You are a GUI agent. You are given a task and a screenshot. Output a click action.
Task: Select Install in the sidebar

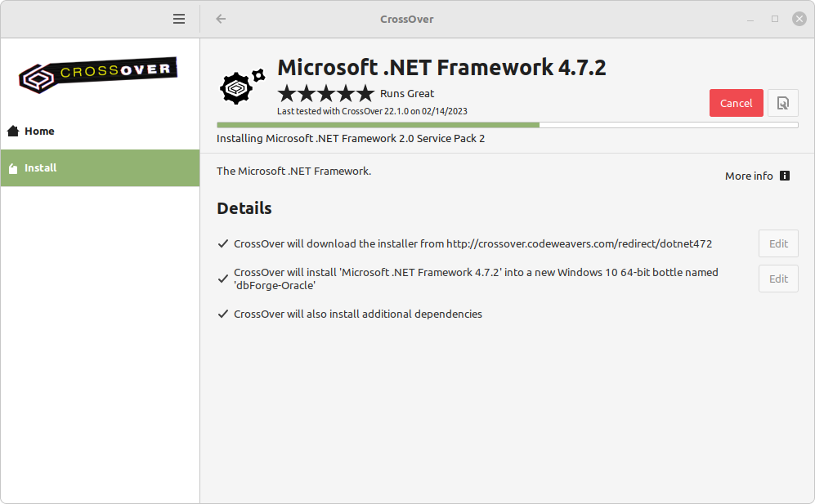tap(100, 167)
